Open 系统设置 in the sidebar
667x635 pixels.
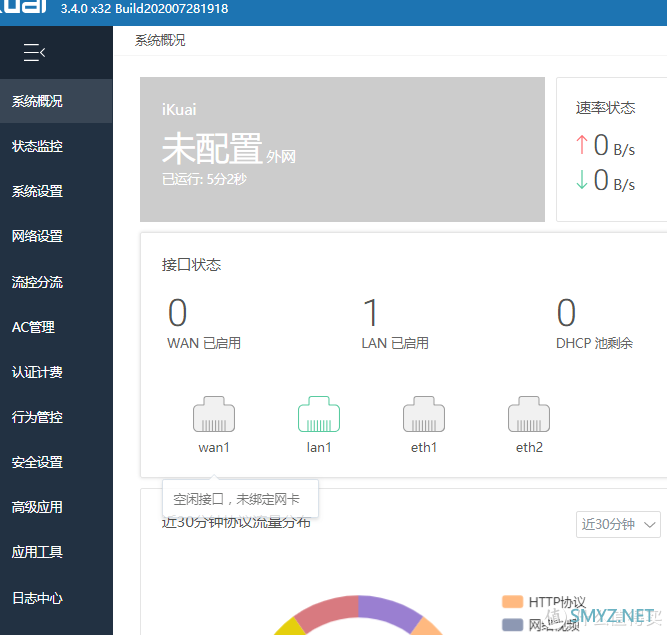(x=56, y=191)
